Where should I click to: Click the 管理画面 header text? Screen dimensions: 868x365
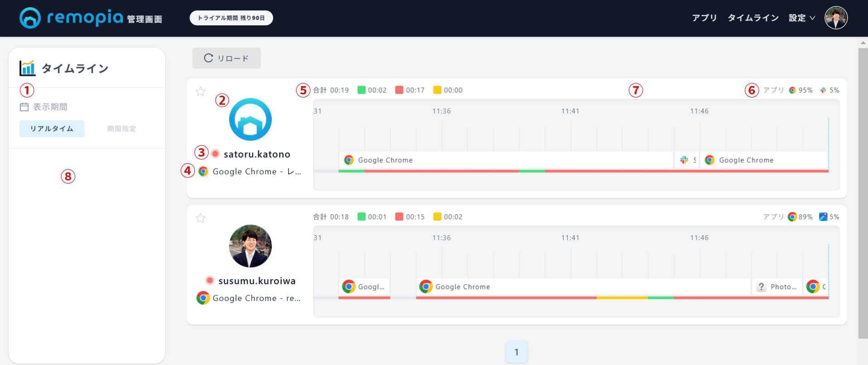point(145,19)
